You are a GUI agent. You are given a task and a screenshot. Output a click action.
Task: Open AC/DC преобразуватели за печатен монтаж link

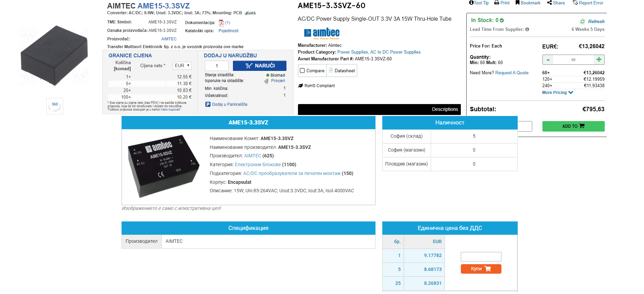tap(292, 174)
